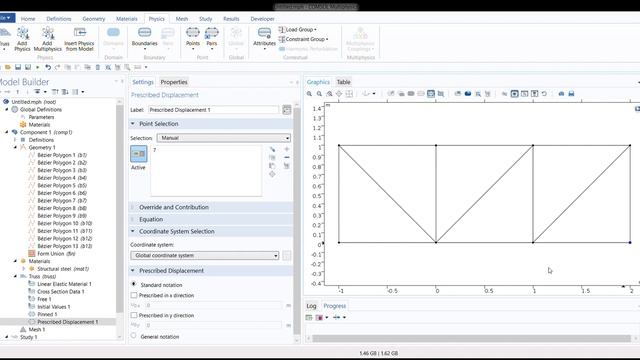The width and height of the screenshot is (640, 360).
Task: Switch to the Table tab
Action: tap(343, 82)
